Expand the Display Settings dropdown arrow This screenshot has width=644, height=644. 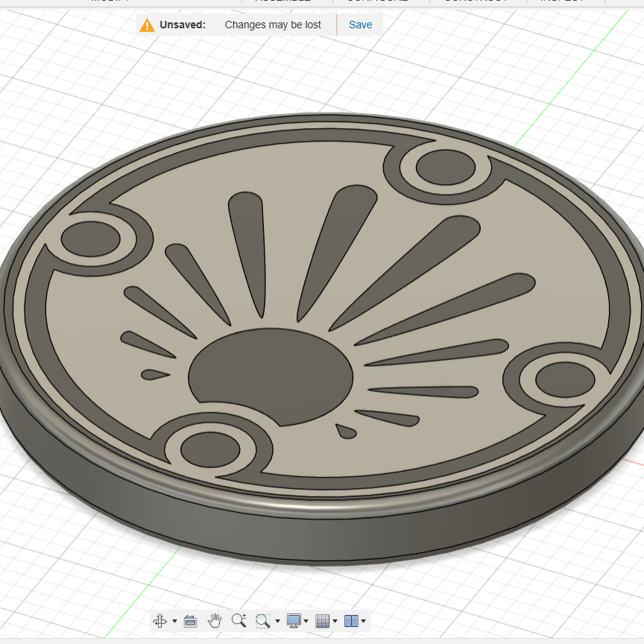coord(306,621)
